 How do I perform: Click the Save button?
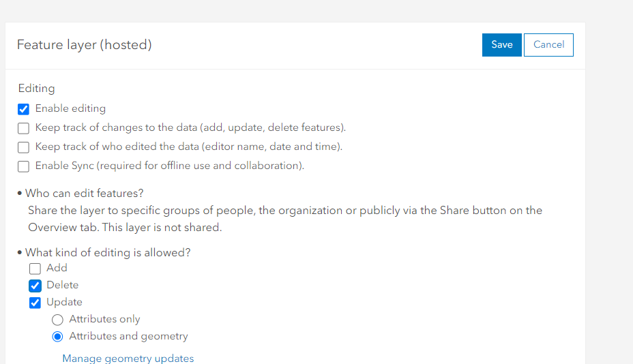tap(501, 45)
